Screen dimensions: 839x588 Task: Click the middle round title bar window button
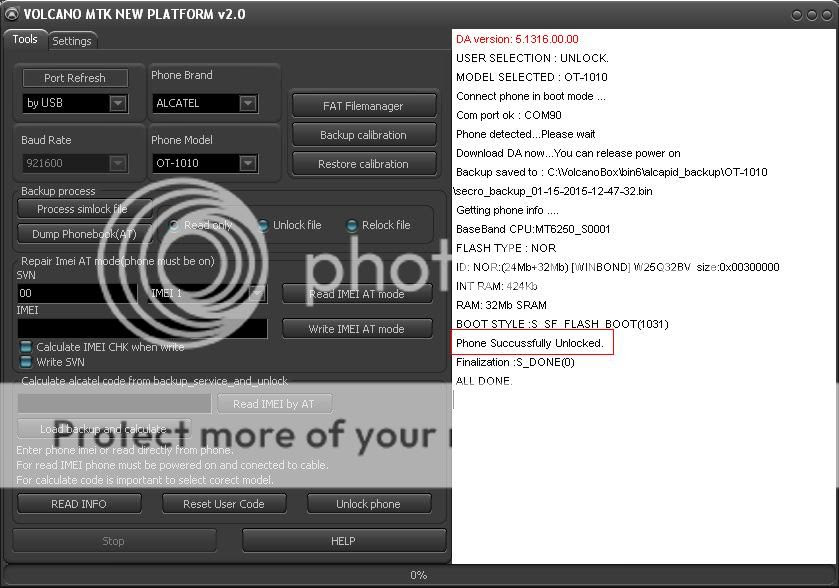click(x=812, y=15)
